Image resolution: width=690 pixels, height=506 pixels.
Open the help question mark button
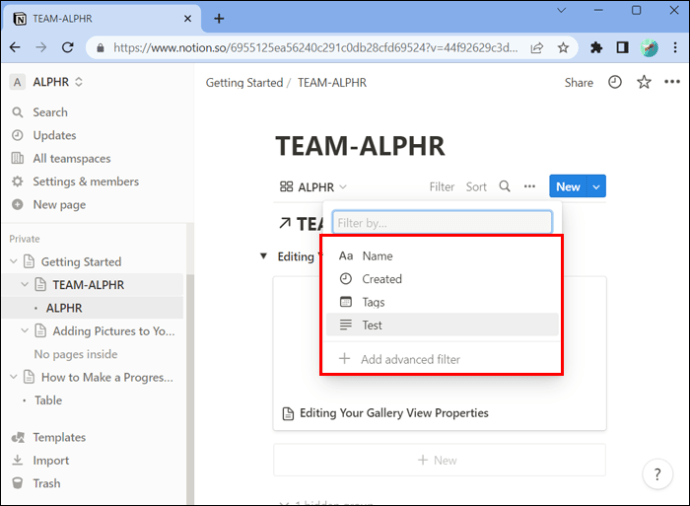657,474
